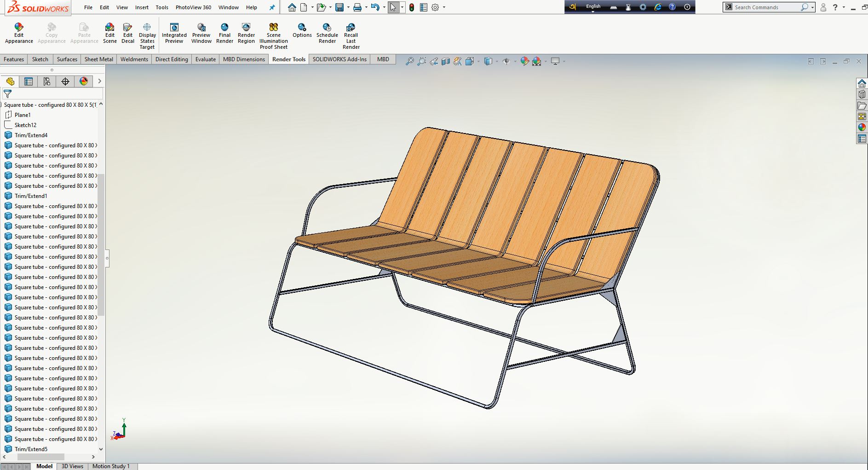Expand the Undo history dropdown
868x470 pixels.
(384, 7)
